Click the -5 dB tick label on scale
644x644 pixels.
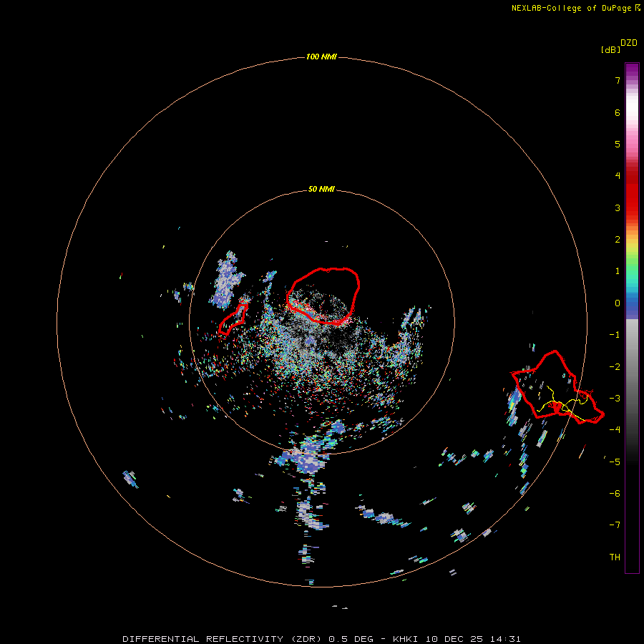point(615,462)
